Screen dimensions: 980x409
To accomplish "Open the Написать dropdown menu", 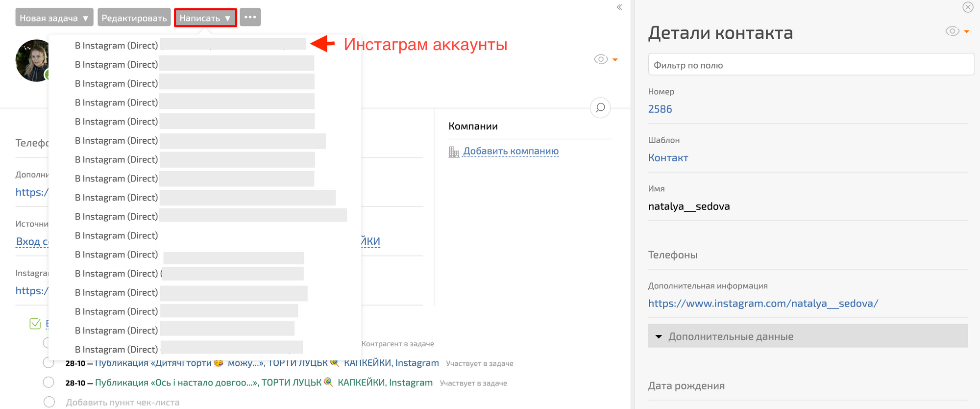I will point(205,18).
